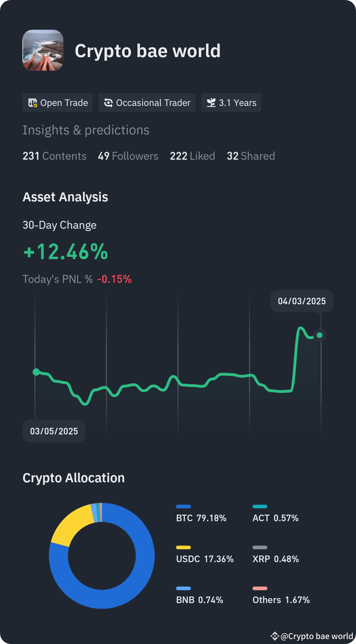Click the blue BTC legend swatch
Image resolution: width=356 pixels, height=644 pixels.
[184, 506]
